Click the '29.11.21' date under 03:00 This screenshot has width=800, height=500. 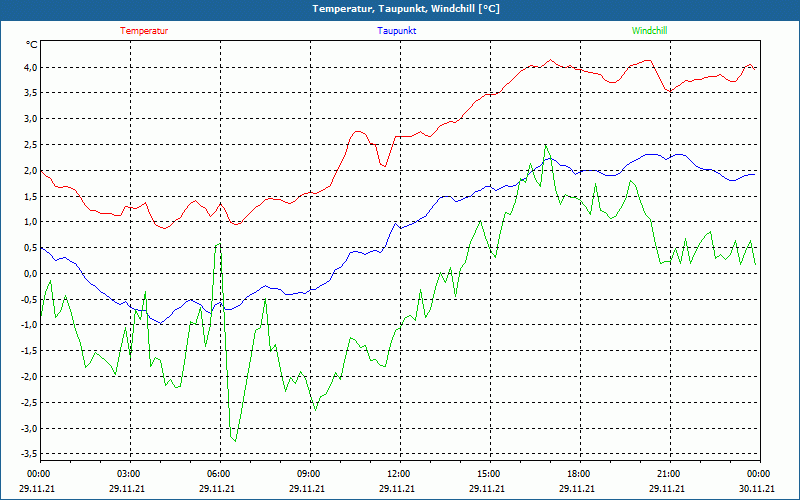pyautogui.click(x=127, y=488)
